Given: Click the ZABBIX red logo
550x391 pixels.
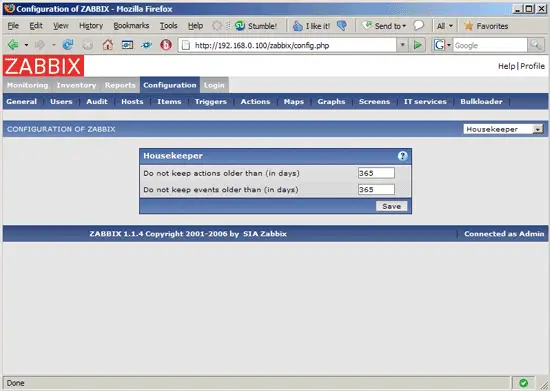Looking at the screenshot, I should click(43, 66).
